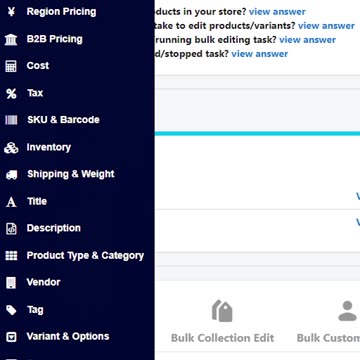Select Title in the sidebar
The height and width of the screenshot is (360, 360).
[37, 201]
